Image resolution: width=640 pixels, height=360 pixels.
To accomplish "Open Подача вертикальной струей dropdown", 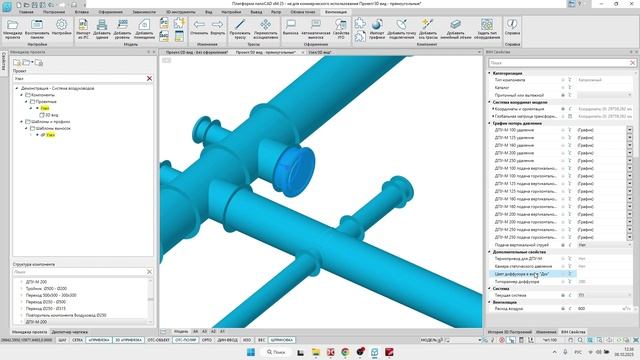I will tap(629, 245).
